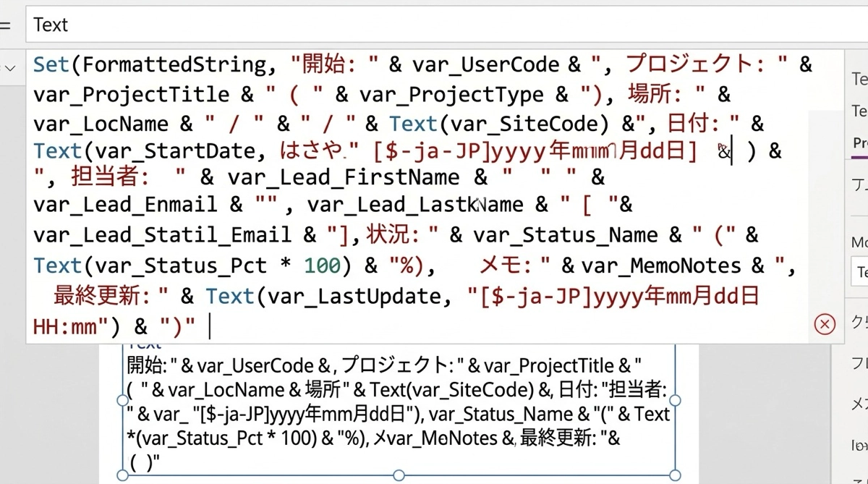The image size is (868, 484).
Task: Click var_MemoNotes in the formula editor
Action: pos(661,266)
